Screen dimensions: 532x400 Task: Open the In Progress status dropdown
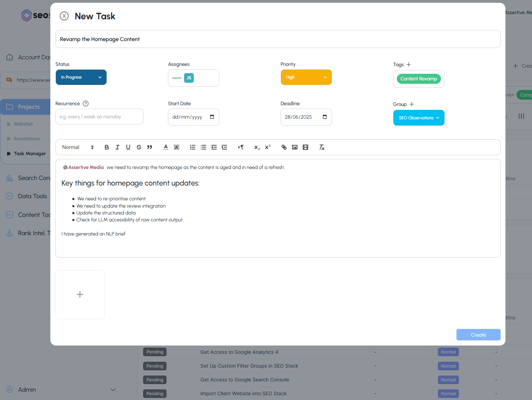point(81,77)
